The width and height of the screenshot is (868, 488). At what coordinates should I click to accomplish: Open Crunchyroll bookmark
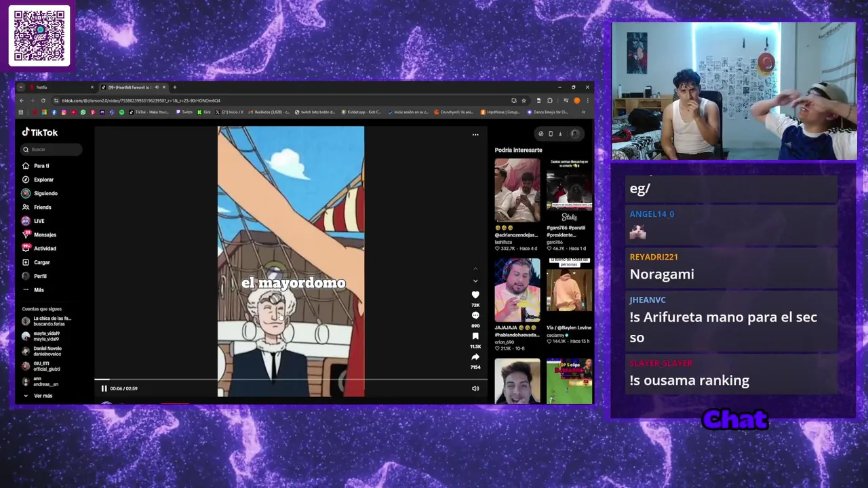click(454, 112)
